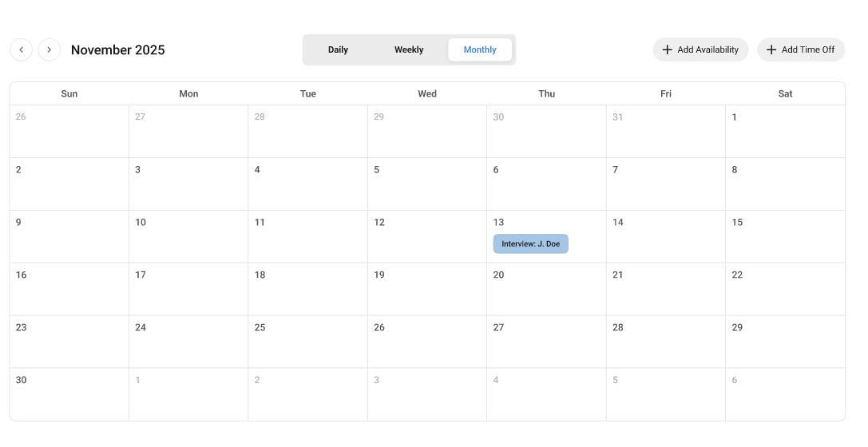
Task: Select the Monthly view tab
Action: pos(480,49)
